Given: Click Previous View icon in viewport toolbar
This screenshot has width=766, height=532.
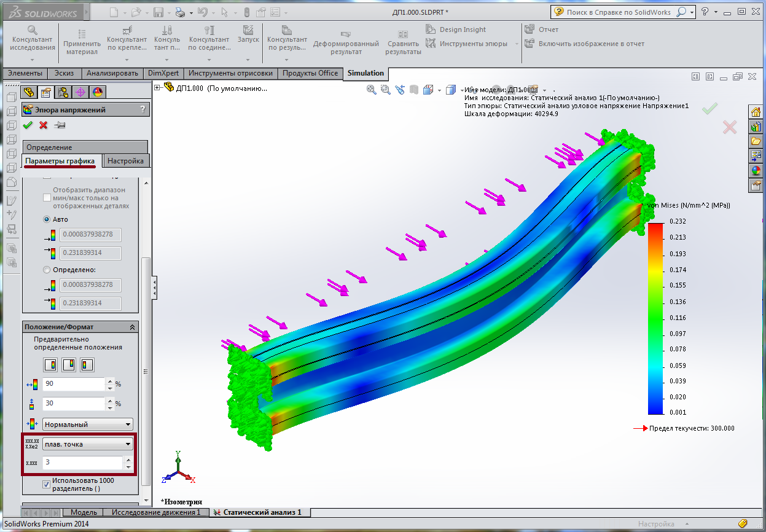Looking at the screenshot, I should [400, 90].
